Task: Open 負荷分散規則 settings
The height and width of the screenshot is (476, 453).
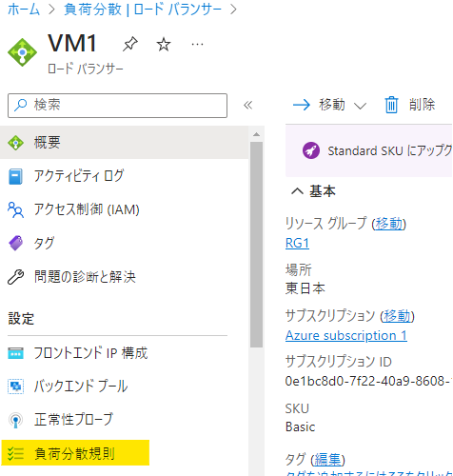Action: tap(75, 453)
